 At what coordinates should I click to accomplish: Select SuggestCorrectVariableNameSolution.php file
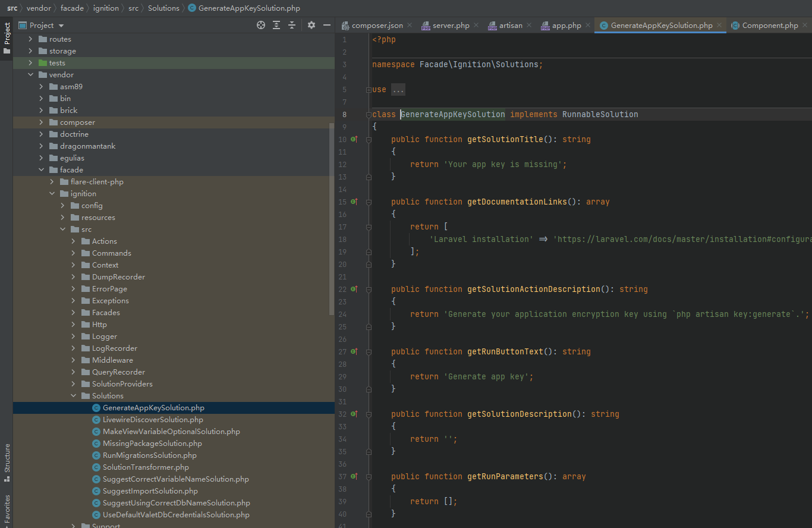click(175, 479)
